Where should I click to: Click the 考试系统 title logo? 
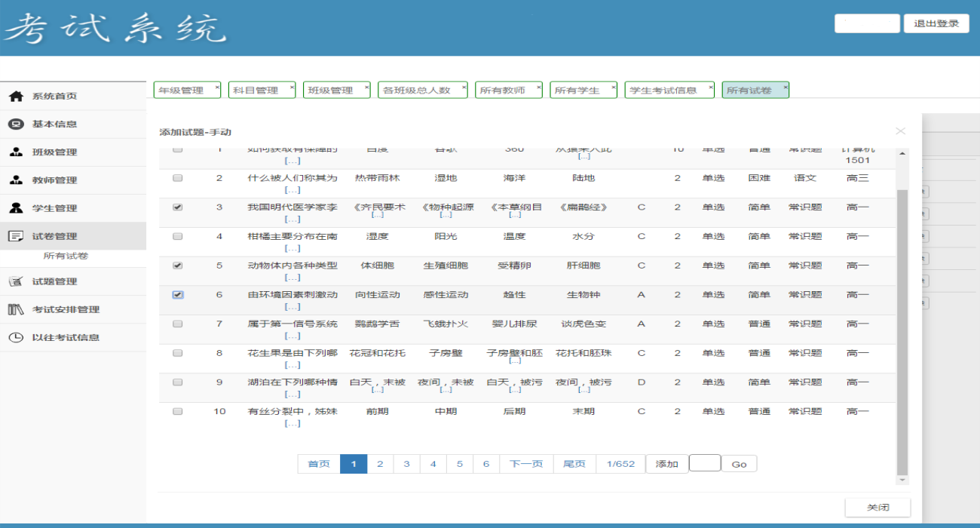tap(116, 29)
